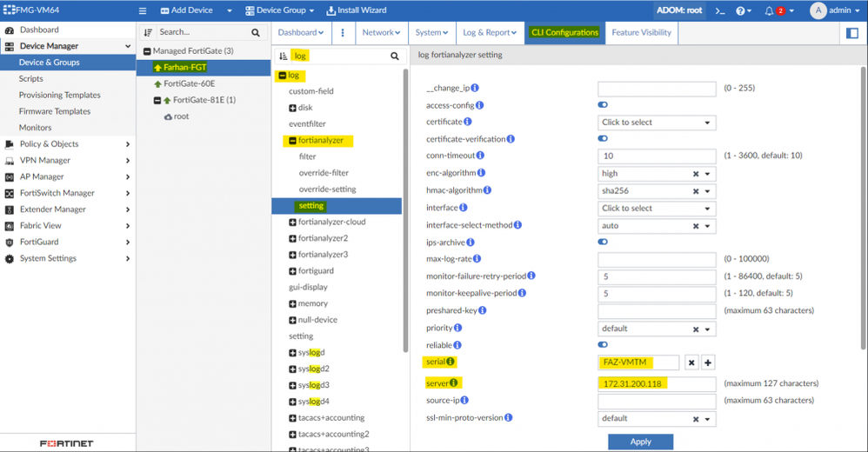
Task: Open the ssl-min-proto-version dropdown
Action: coord(657,419)
